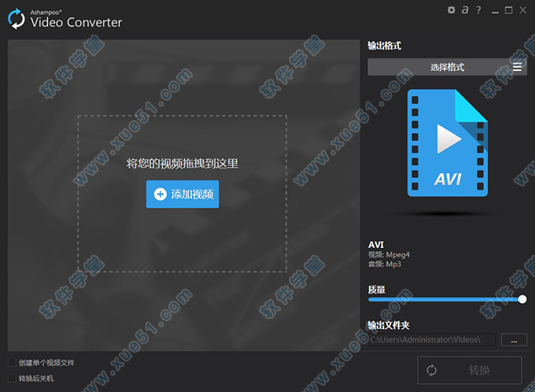
Task: Click the hamburger menu on format selector
Action: pyautogui.click(x=517, y=67)
